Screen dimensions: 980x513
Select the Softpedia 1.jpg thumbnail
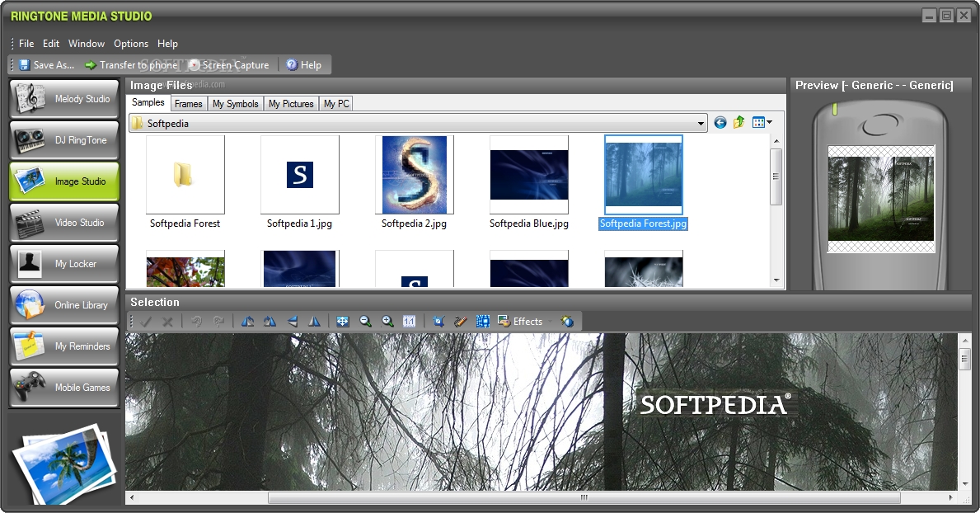pyautogui.click(x=299, y=175)
